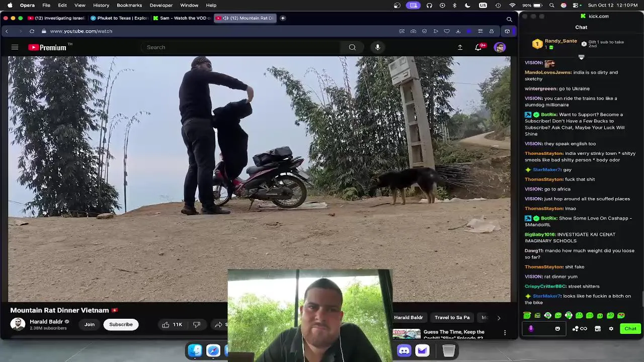Image resolution: width=644 pixels, height=362 pixels.
Task: Open Kick shop storefront icon
Action: tap(598, 329)
